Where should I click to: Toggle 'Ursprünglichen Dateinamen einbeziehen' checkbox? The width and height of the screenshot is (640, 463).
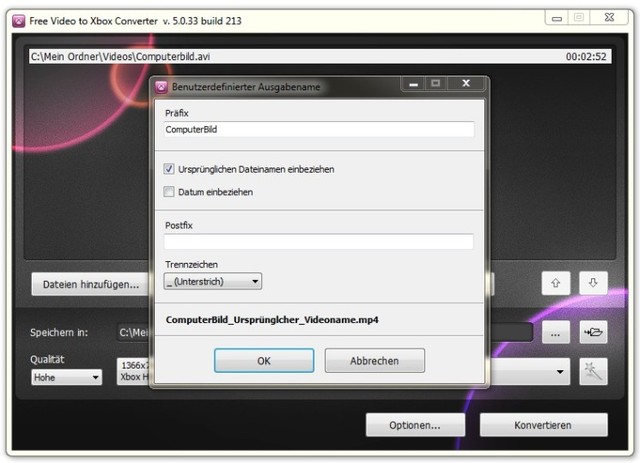169,170
